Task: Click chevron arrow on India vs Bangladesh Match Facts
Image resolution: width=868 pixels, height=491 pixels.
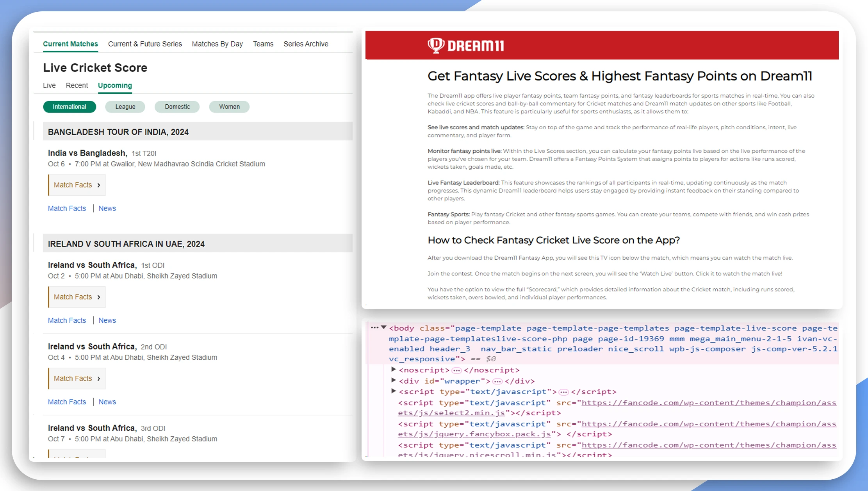Action: (99, 185)
